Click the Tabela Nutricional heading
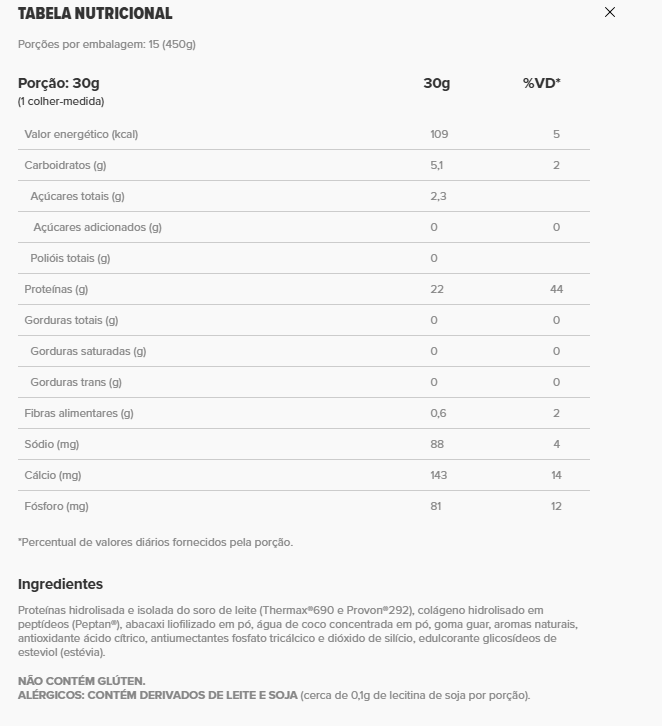Viewport: 662px width, 726px height. [x=95, y=13]
